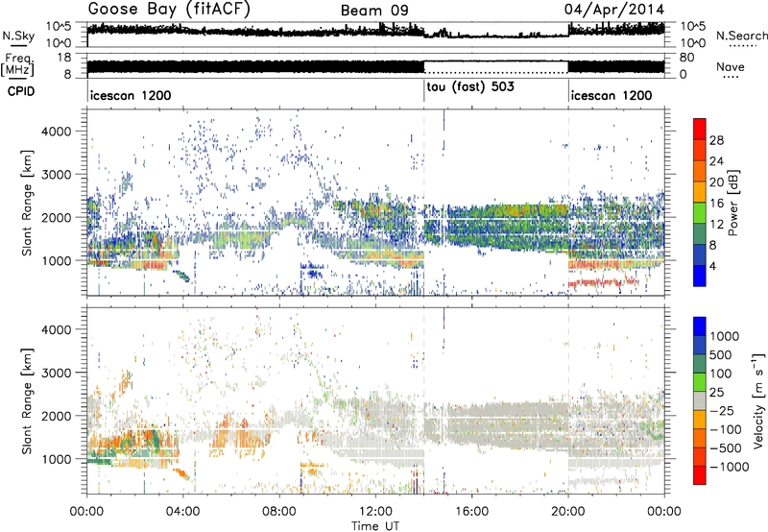Click the '12:00' time axis label
Viewport: 768px width, 532px height.
375,512
